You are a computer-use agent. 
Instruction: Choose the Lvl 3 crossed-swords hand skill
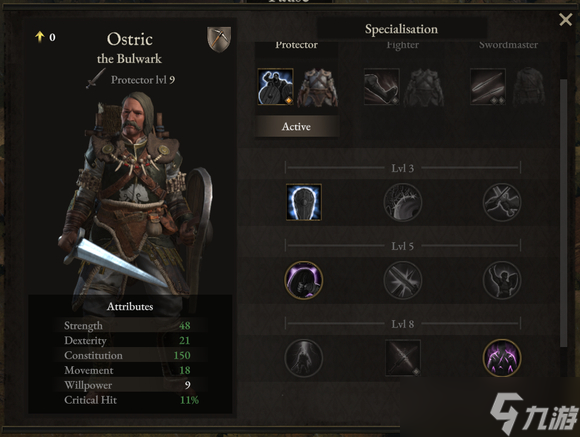[x=502, y=202]
